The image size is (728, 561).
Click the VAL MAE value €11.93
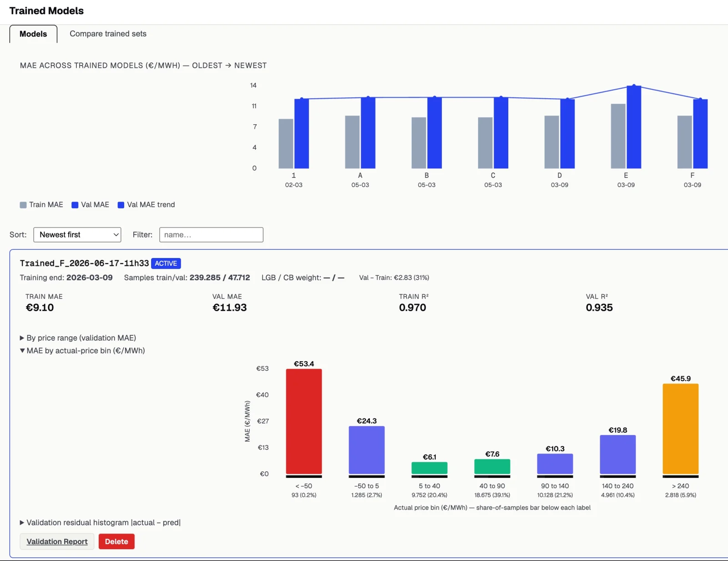[x=229, y=308]
